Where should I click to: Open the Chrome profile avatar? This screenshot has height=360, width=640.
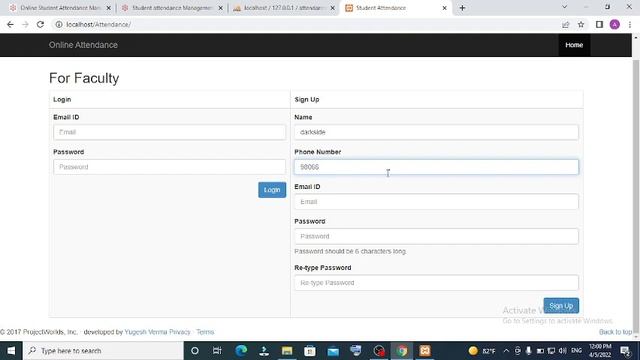point(615,24)
